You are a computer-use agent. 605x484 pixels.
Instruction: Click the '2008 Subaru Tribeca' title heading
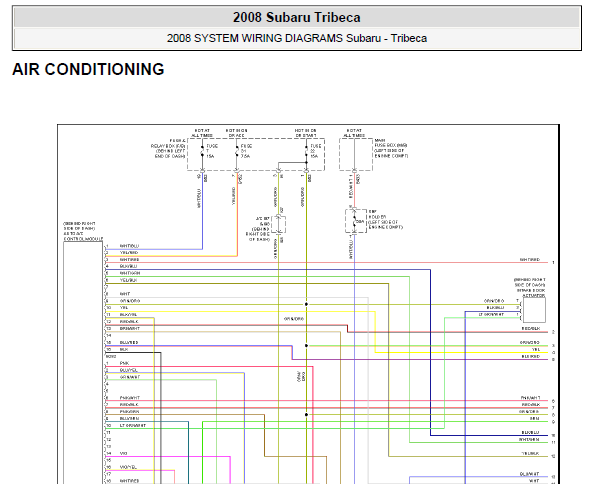coord(296,17)
